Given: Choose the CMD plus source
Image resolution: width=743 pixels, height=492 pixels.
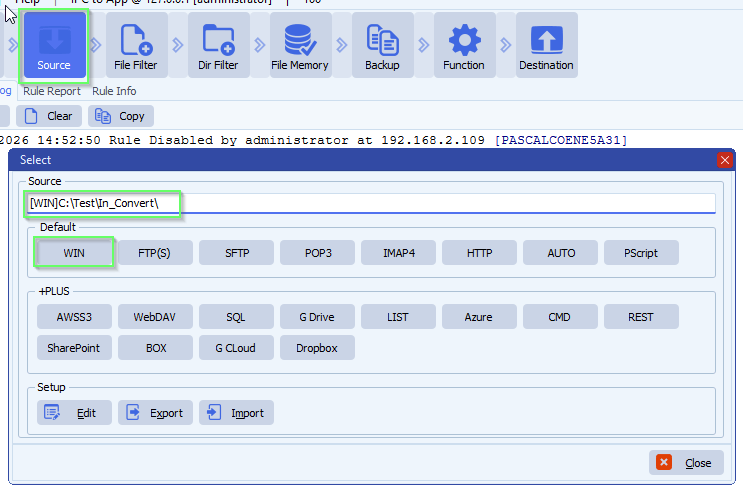Looking at the screenshot, I should [x=560, y=317].
